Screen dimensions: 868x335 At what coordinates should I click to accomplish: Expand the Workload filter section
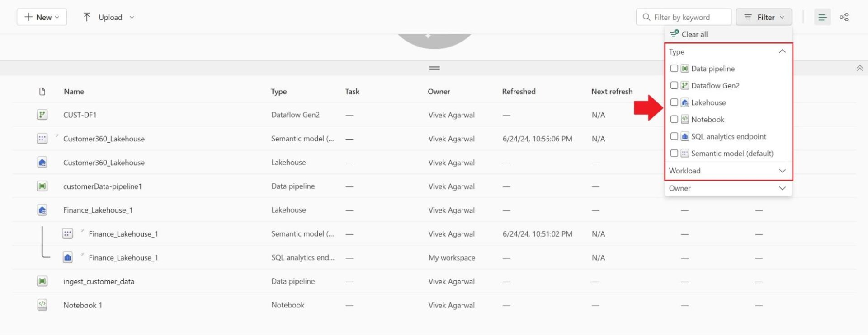click(x=782, y=171)
